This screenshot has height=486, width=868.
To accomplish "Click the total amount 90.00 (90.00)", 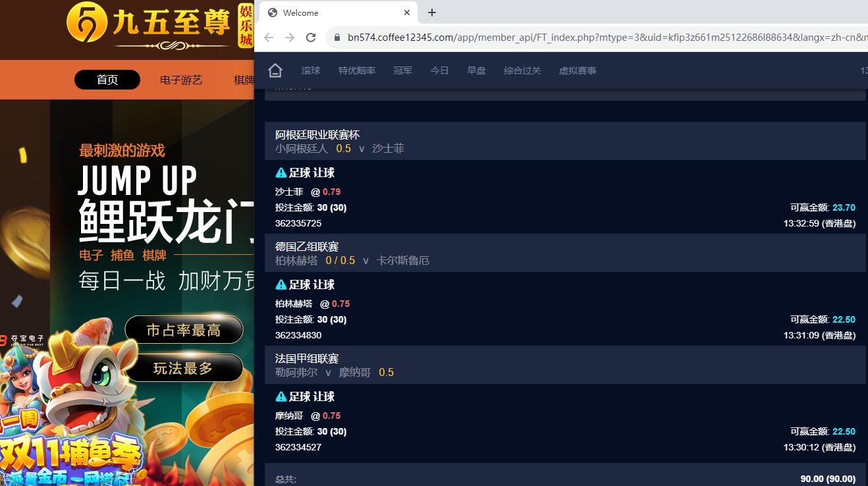I will (828, 479).
